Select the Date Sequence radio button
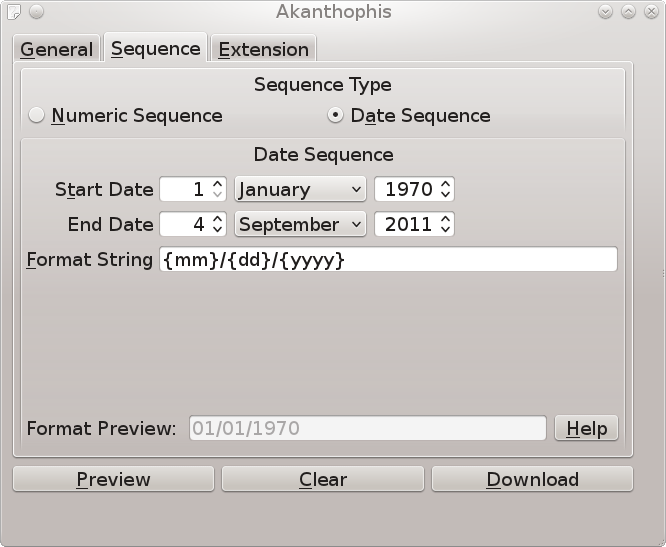This screenshot has width=666, height=547. [336, 115]
